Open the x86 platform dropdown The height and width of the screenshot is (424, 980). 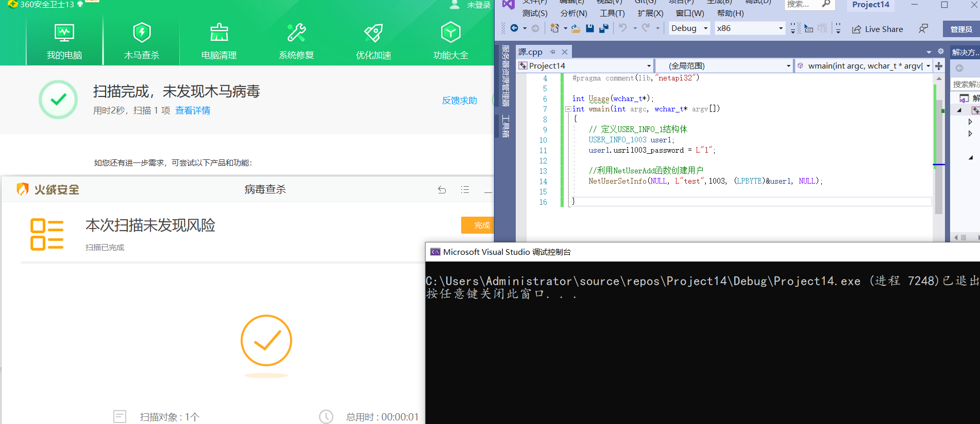point(750,28)
